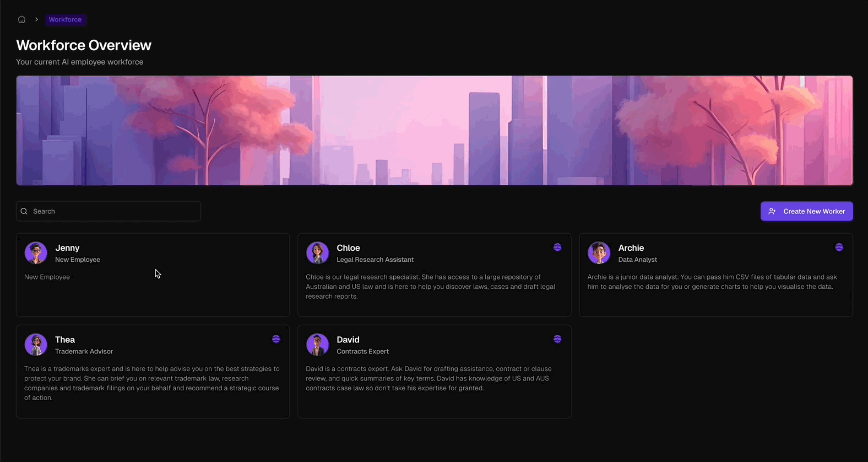Click the purple badge icon on Chloe's card
Screen dimensions: 868x462
coord(557,247)
